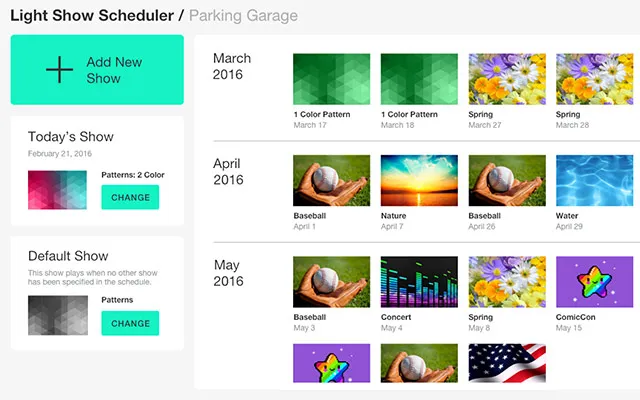This screenshot has height=400, width=640.
Task: Open the Spring show on March 28
Action: pyautogui.click(x=594, y=79)
